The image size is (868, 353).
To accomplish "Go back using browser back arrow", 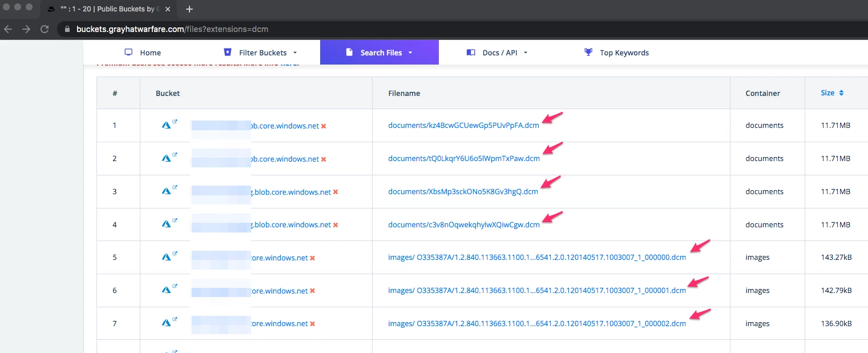I will (x=8, y=29).
